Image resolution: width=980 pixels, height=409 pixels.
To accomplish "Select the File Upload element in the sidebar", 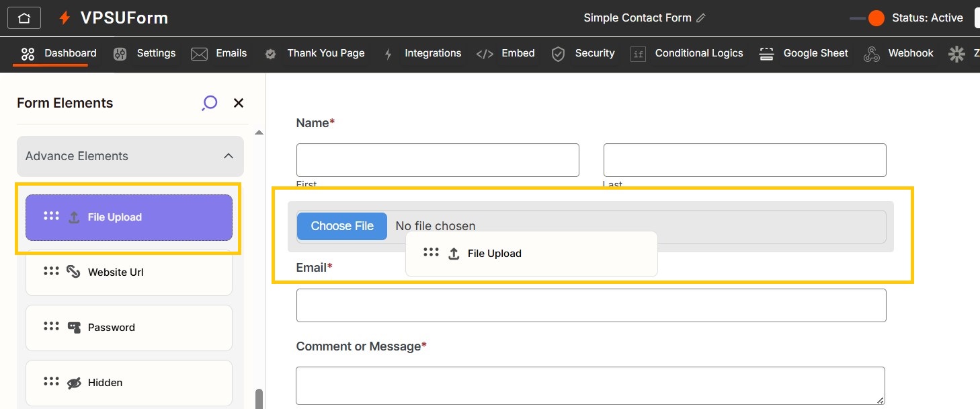I will point(128,217).
